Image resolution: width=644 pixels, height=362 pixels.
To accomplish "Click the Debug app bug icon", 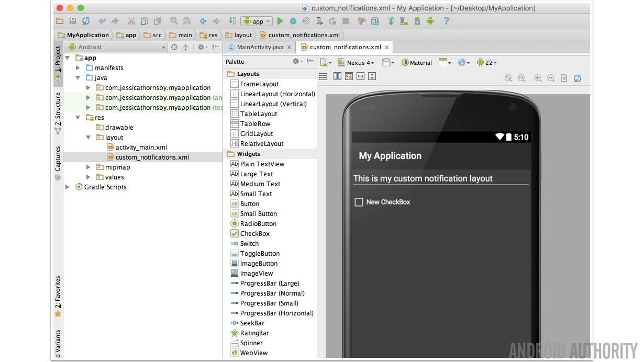I will coord(293,21).
